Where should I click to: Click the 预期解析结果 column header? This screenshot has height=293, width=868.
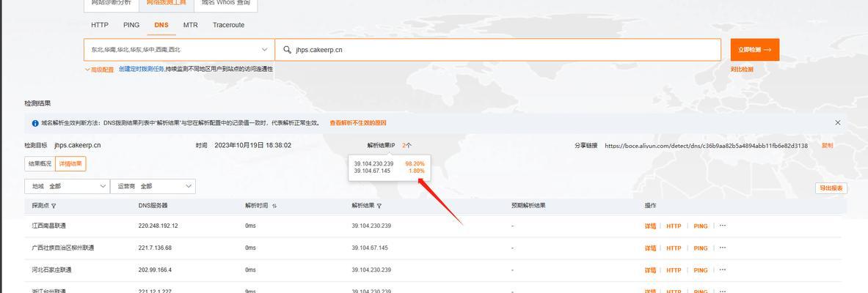click(x=529, y=206)
